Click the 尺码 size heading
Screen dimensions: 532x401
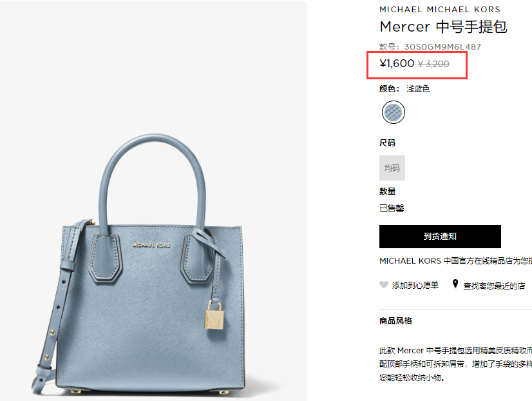click(387, 143)
